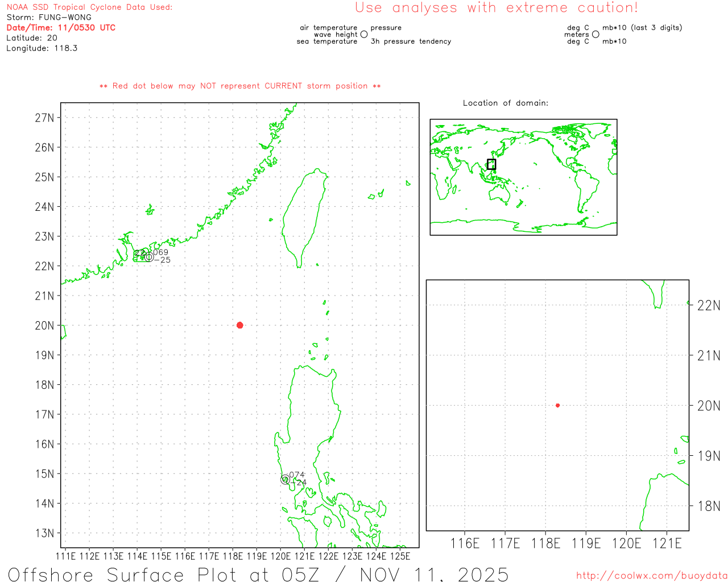Click the legend circle beside wave height
Viewport: 728px width, 582px height.
(364, 34)
